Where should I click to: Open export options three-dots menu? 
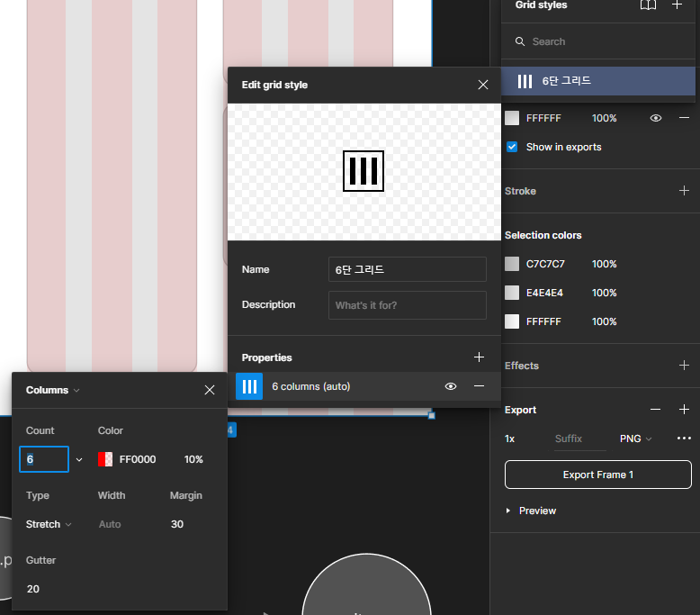coord(684,439)
